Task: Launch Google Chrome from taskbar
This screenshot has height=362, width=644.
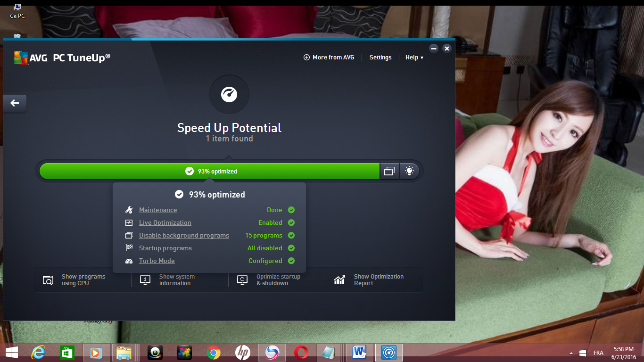Action: coord(214,352)
